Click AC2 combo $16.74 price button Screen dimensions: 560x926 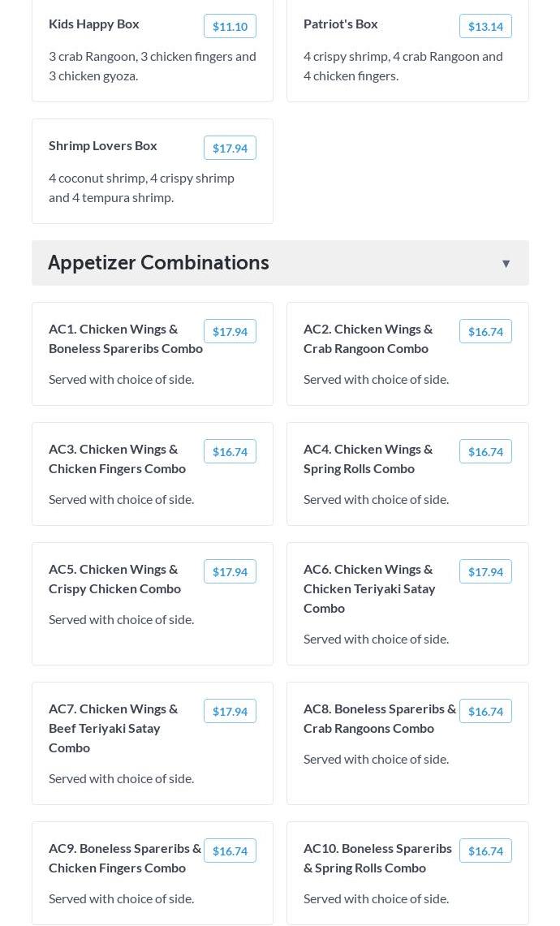(x=485, y=331)
